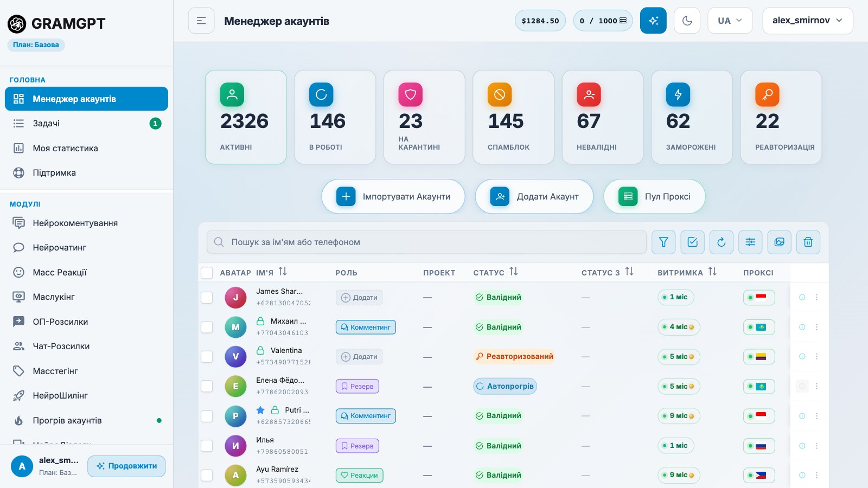Select the James Shar... row checkbox
The image size is (868, 488).
tap(207, 297)
